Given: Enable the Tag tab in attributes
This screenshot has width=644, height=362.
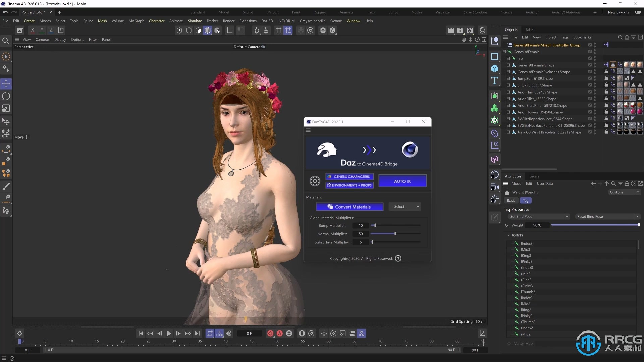Looking at the screenshot, I should [526, 200].
